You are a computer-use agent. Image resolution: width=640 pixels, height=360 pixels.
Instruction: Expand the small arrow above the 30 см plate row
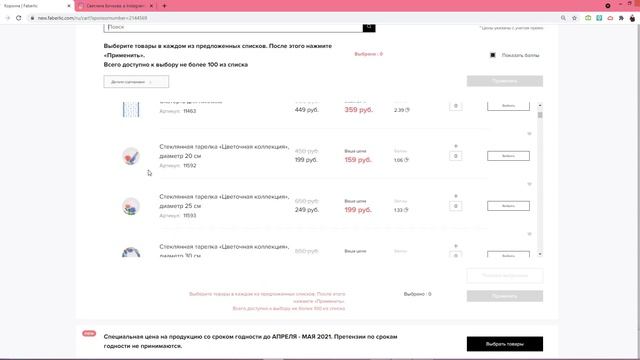pos(529,234)
